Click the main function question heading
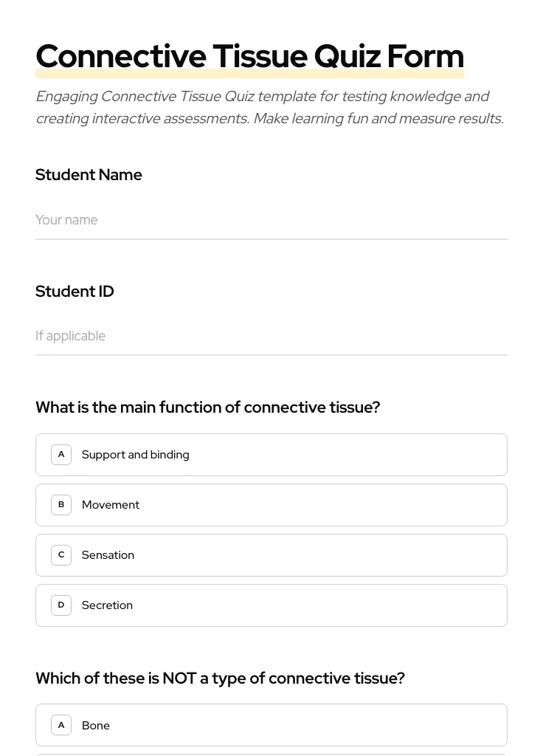 (x=207, y=407)
